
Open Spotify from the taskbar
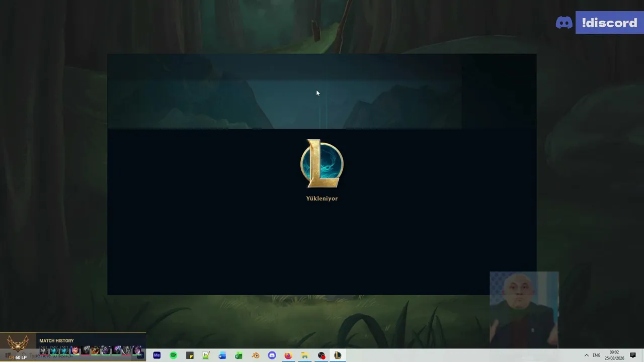pos(174,355)
